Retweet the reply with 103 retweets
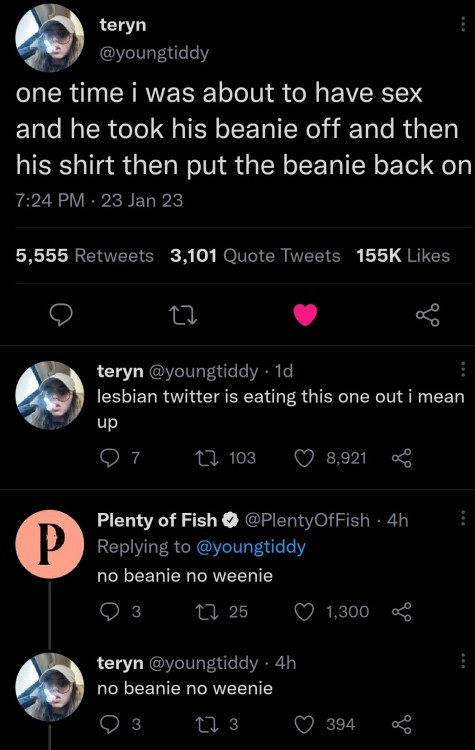Image resolution: width=475 pixels, height=750 pixels. (208, 458)
